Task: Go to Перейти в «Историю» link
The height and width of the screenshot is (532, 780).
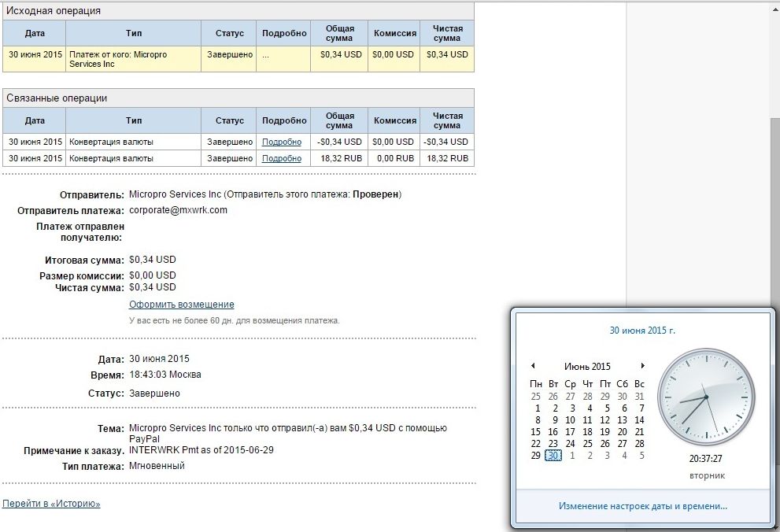Action: [51, 504]
